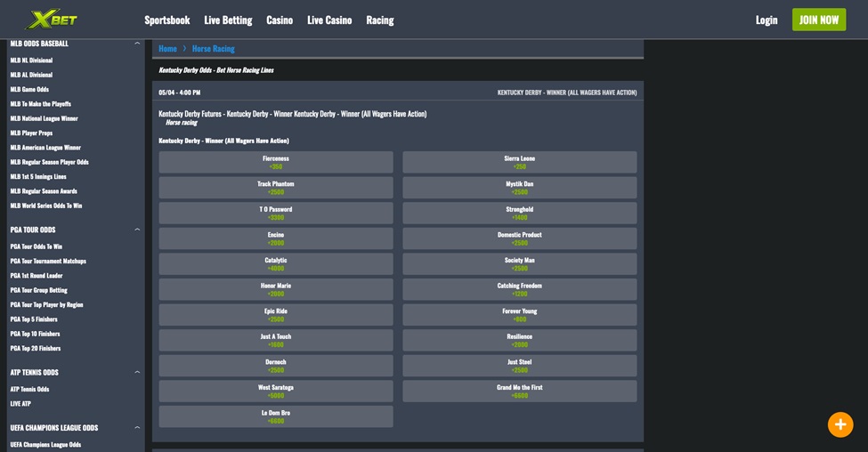Screen dimensions: 868x452
Task: Open MLB World Series Odds To Win
Action: [46, 206]
